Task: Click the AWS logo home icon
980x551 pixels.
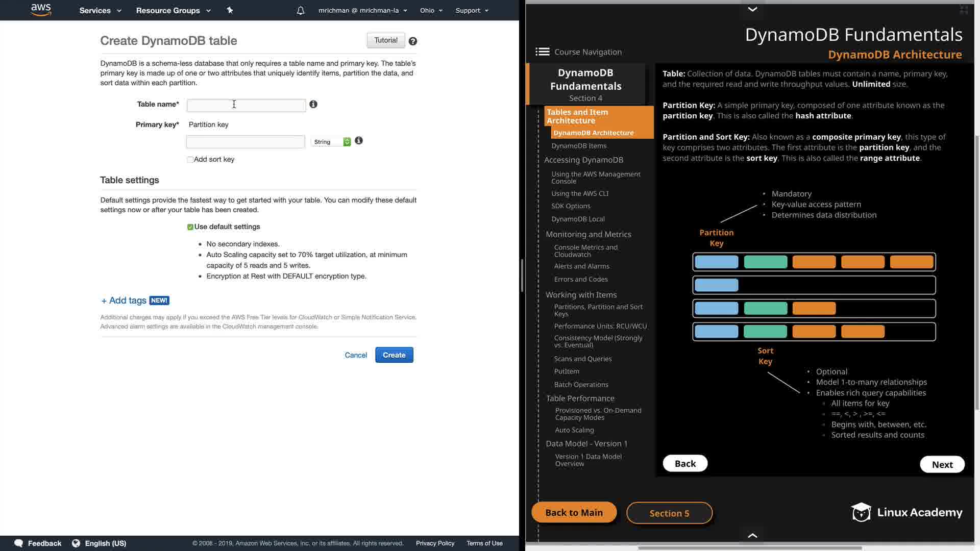Action: click(x=41, y=10)
